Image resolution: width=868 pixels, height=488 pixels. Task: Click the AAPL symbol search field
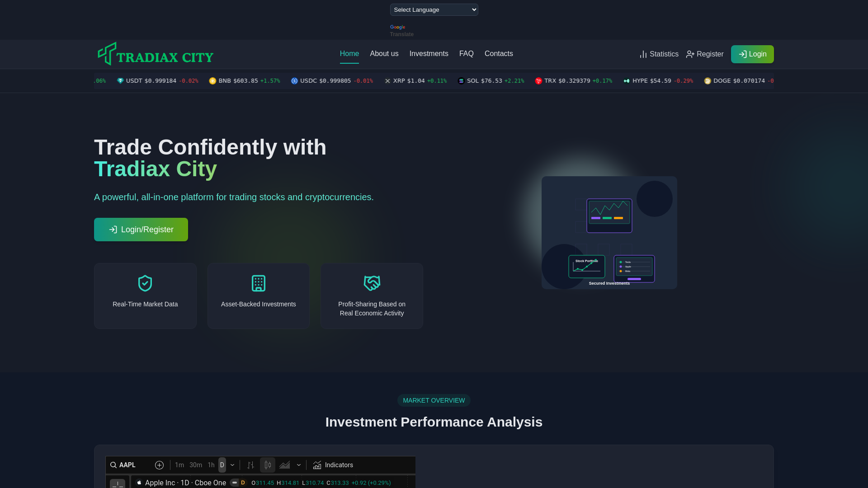[x=130, y=465]
